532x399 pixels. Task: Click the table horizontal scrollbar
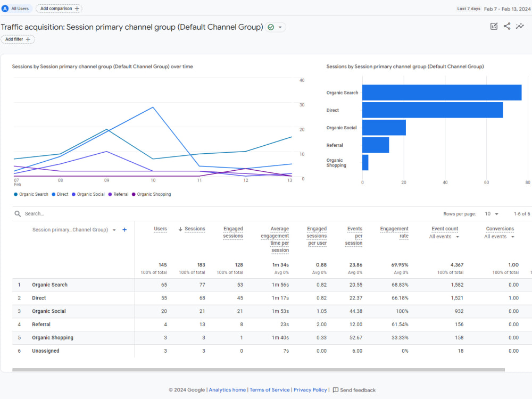(259, 370)
